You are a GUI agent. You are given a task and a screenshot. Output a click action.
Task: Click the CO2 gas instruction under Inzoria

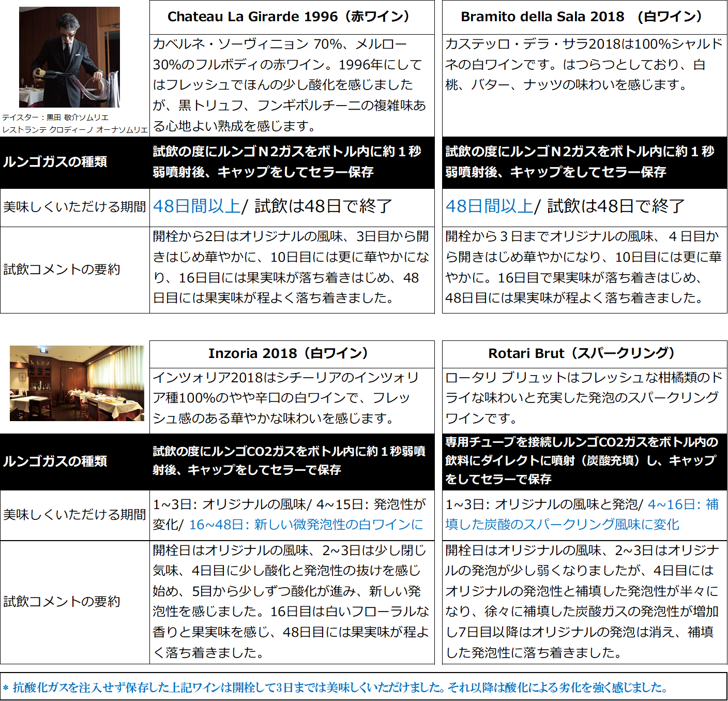(x=289, y=461)
